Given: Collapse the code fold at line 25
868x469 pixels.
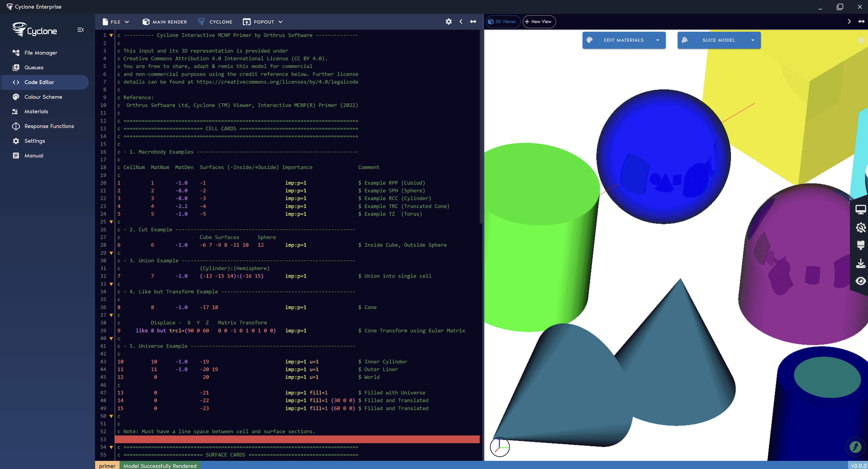Looking at the screenshot, I should tap(111, 222).
